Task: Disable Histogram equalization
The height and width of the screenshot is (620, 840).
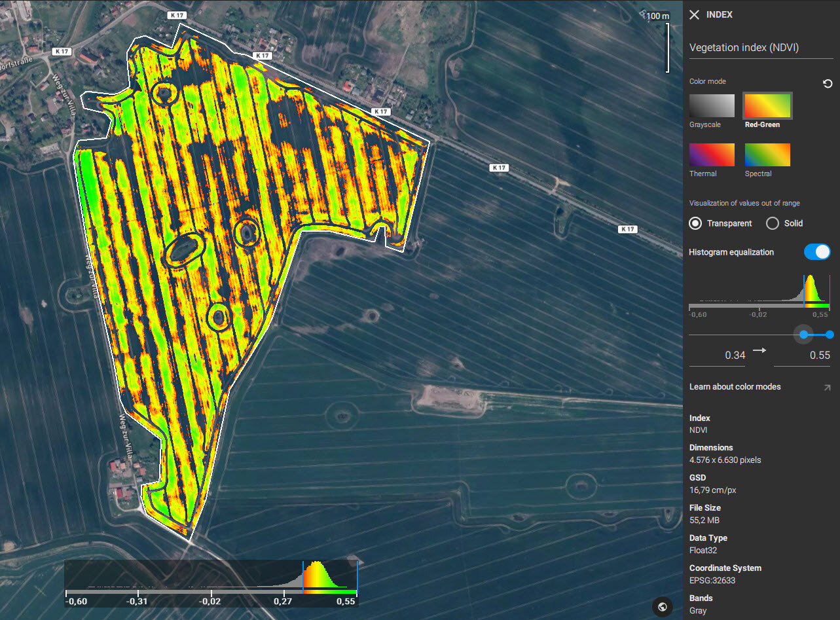Action: pos(817,251)
